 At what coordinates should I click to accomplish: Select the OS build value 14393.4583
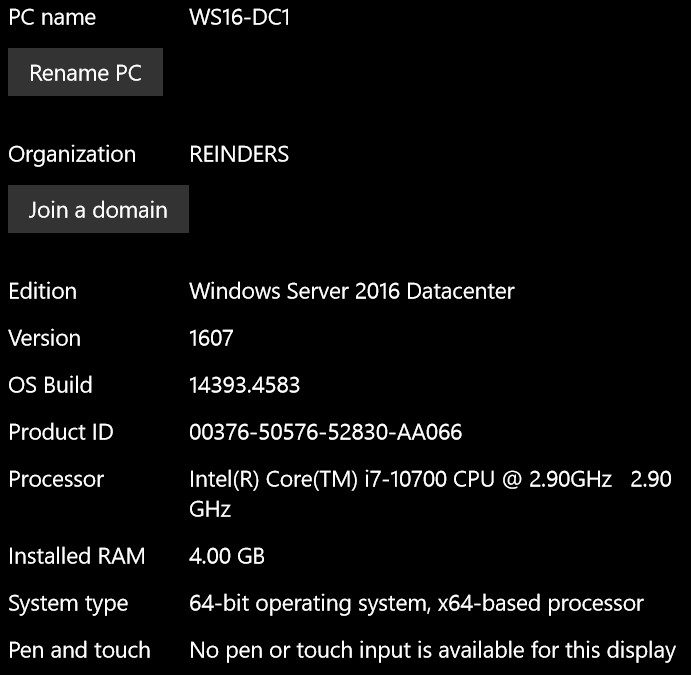[245, 385]
